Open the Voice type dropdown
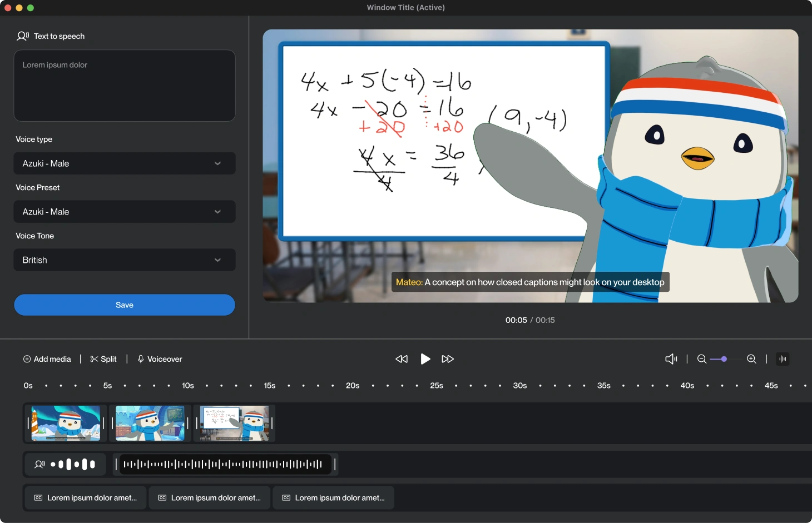 point(125,163)
